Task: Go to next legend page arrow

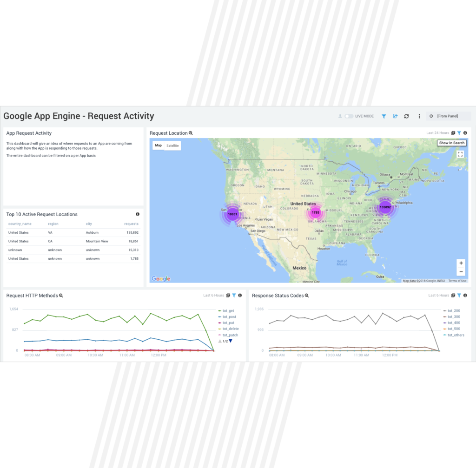Action: 231,341
